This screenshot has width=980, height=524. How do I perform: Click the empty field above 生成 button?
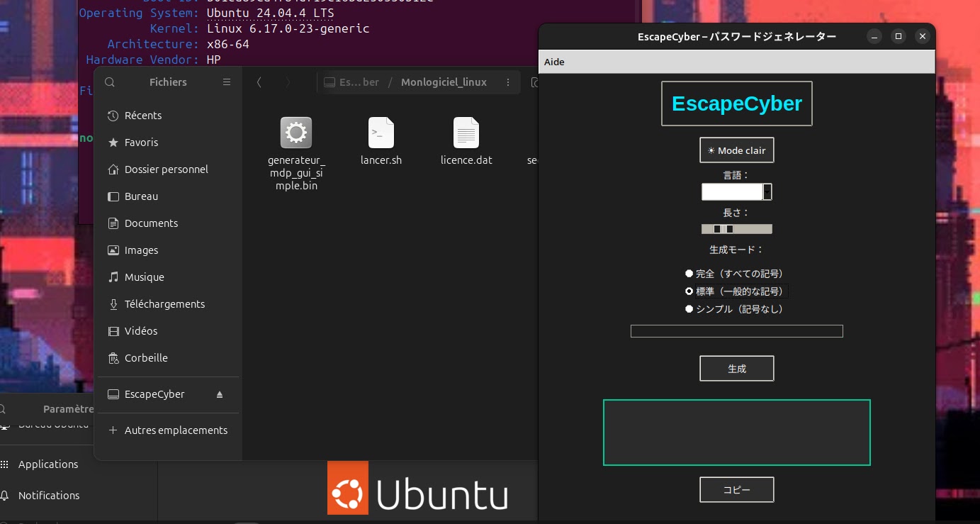(737, 331)
